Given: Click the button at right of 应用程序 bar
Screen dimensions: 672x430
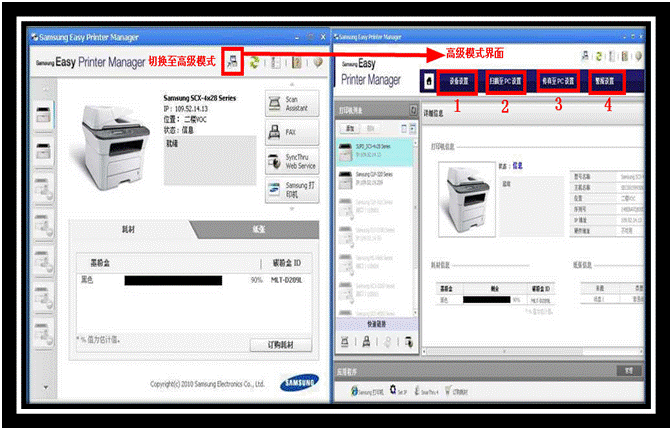Looking at the screenshot, I should pos(629,371).
